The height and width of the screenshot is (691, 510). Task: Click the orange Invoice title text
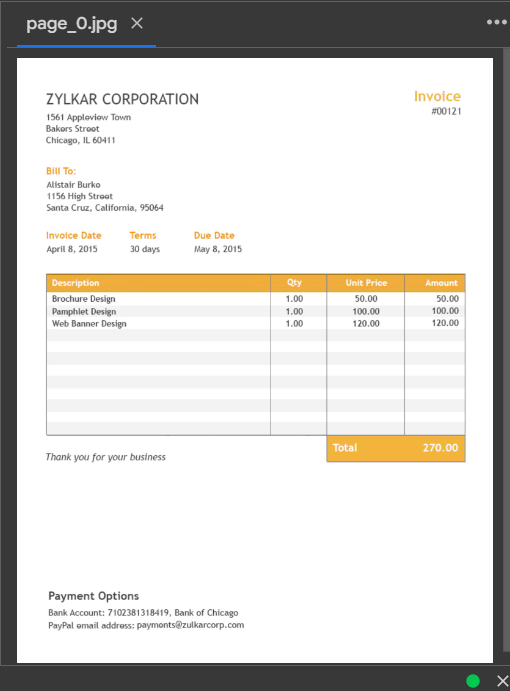pyautogui.click(x=437, y=96)
